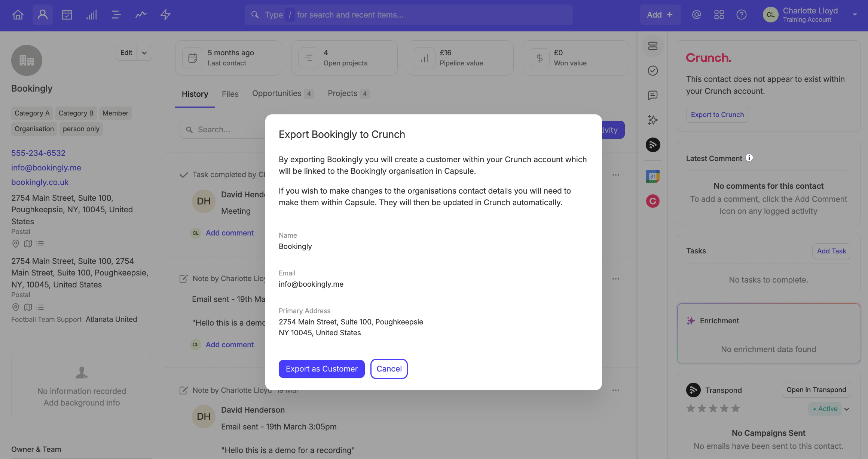Screen dimensions: 868x459
Task: Click Add comment under Email sent note
Action: [x=230, y=345]
